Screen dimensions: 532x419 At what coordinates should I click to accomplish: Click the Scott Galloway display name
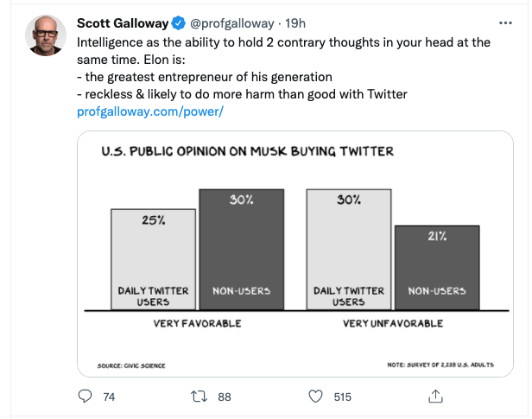pyautogui.click(x=123, y=23)
